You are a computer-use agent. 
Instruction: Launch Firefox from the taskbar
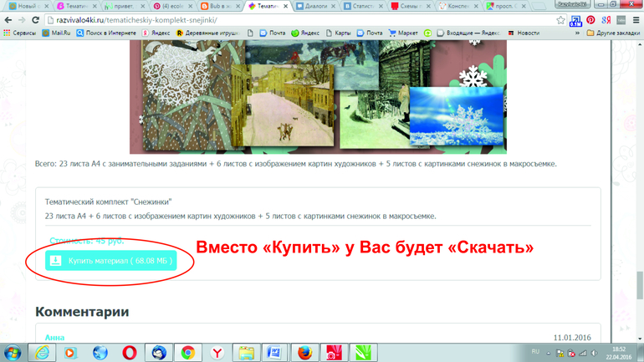tap(304, 352)
